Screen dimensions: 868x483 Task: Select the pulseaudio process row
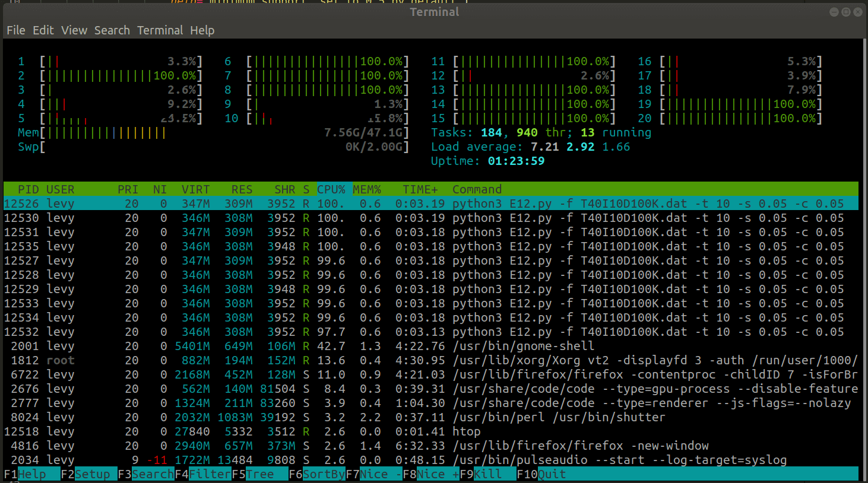click(431, 460)
